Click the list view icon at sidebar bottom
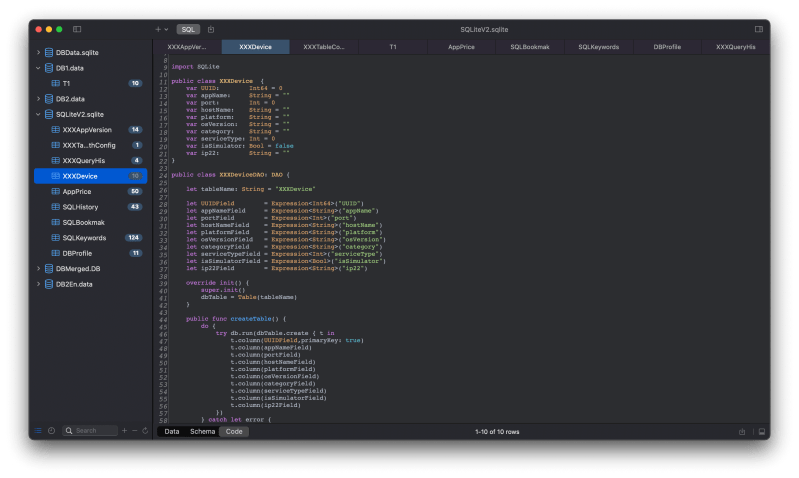The height and width of the screenshot is (478, 799). (x=38, y=431)
